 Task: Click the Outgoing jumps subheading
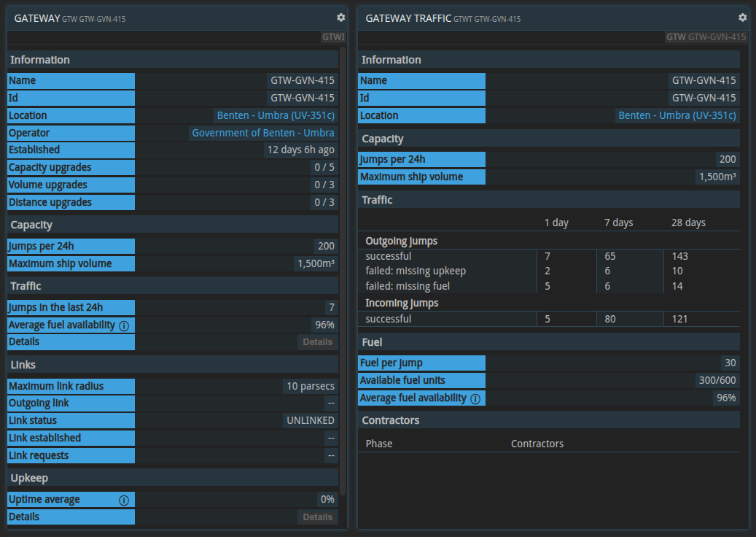pos(401,241)
